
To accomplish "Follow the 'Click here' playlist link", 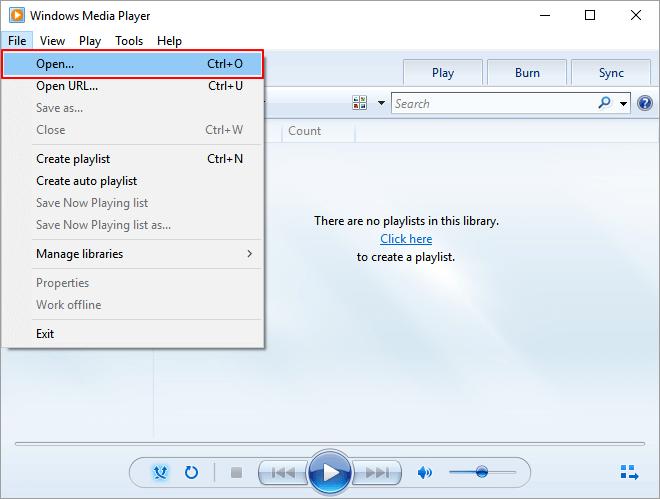I will tap(406, 239).
